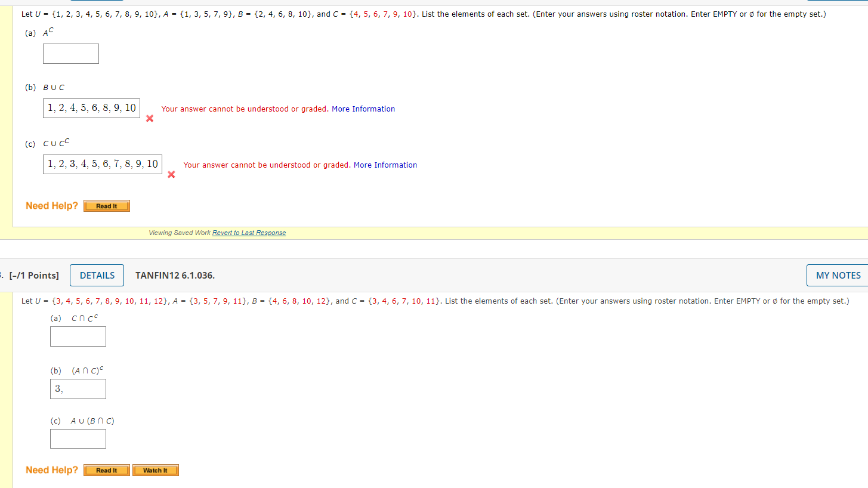Open the DETAILS panel for the question

point(97,275)
